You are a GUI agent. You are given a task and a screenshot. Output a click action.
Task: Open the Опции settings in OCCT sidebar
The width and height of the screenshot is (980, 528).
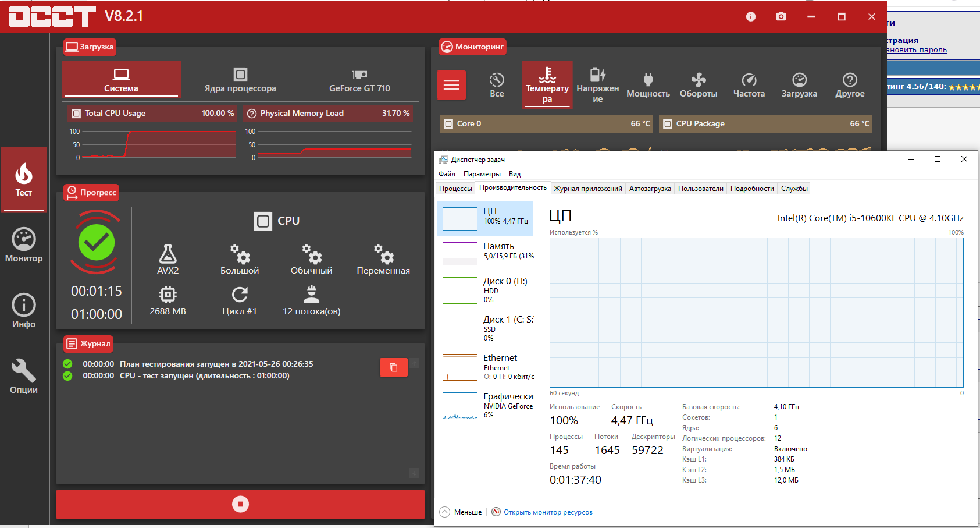click(x=24, y=377)
